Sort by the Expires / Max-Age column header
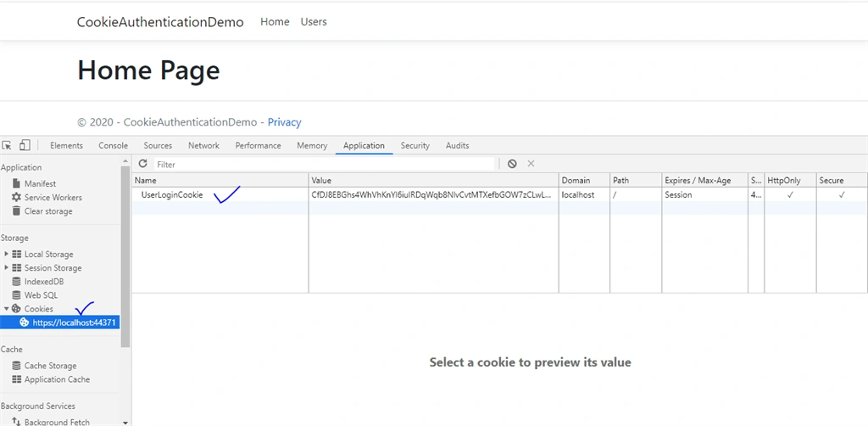The width and height of the screenshot is (868, 426). pos(704,180)
